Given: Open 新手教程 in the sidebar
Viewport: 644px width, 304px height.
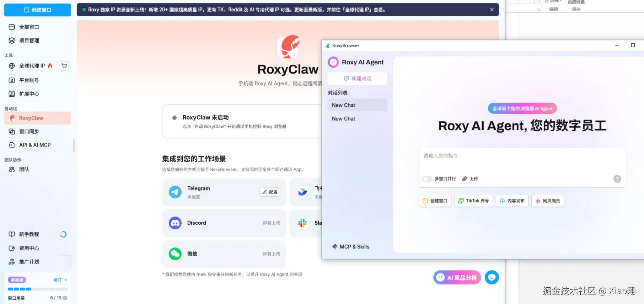Looking at the screenshot, I should pos(29,234).
